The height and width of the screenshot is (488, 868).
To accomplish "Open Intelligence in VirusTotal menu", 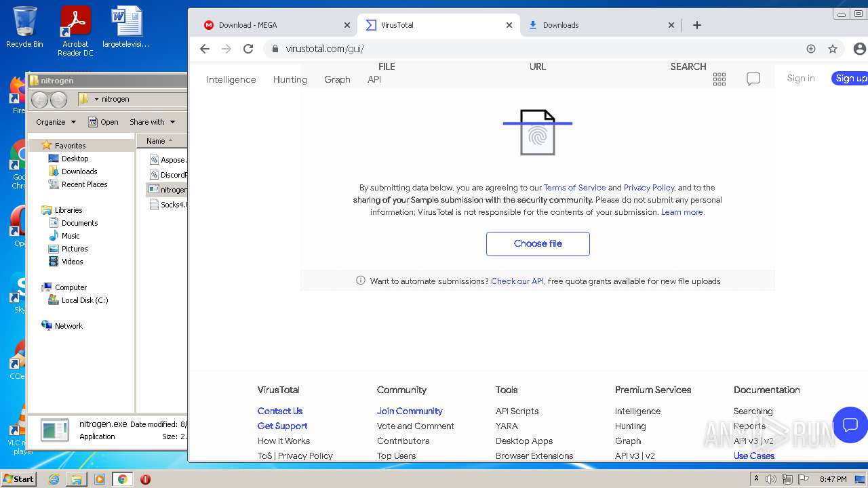I will click(231, 79).
